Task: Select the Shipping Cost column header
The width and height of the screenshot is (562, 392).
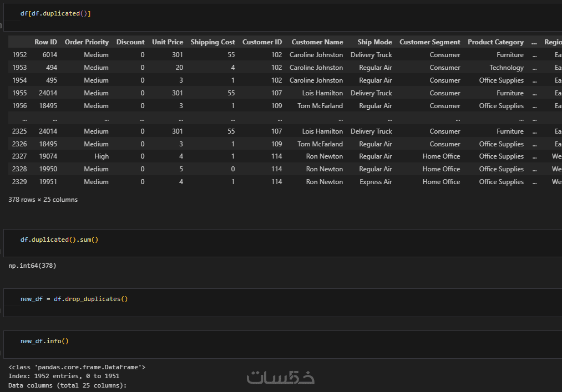Action: [212, 42]
